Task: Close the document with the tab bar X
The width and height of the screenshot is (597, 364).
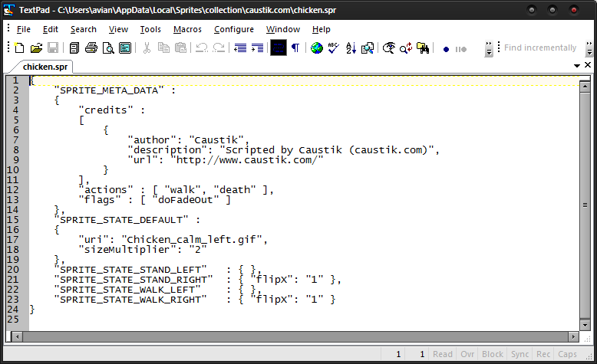Action: pyautogui.click(x=587, y=67)
